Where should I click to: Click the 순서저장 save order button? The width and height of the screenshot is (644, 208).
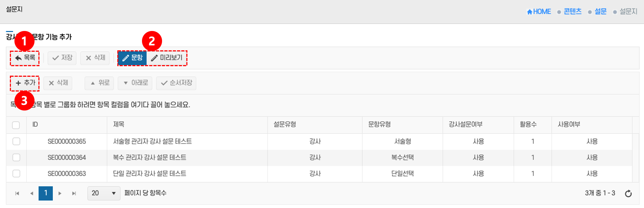[x=177, y=83]
